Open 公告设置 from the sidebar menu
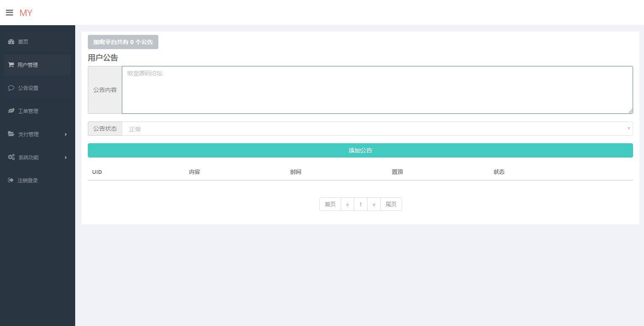 28,88
